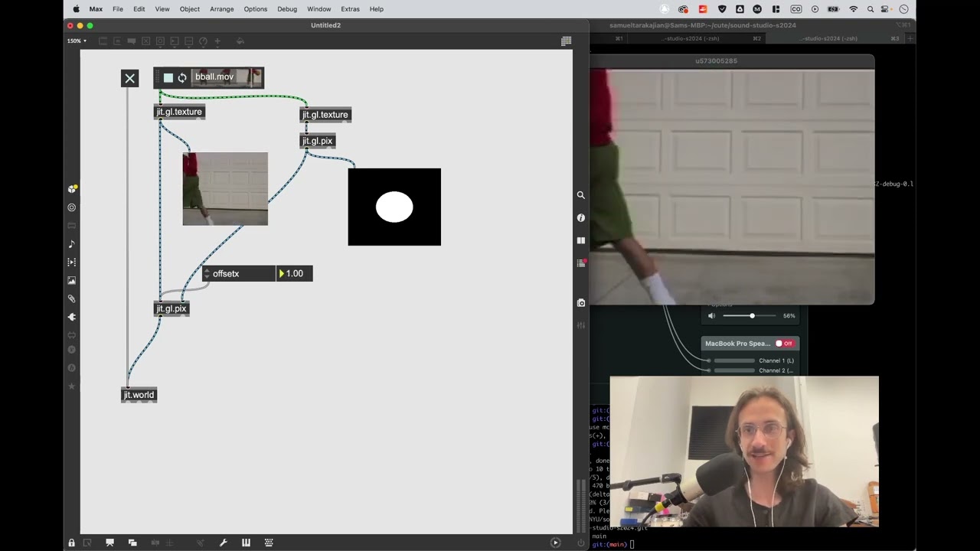Open the Extras menu
The image size is (980, 551).
click(x=350, y=9)
